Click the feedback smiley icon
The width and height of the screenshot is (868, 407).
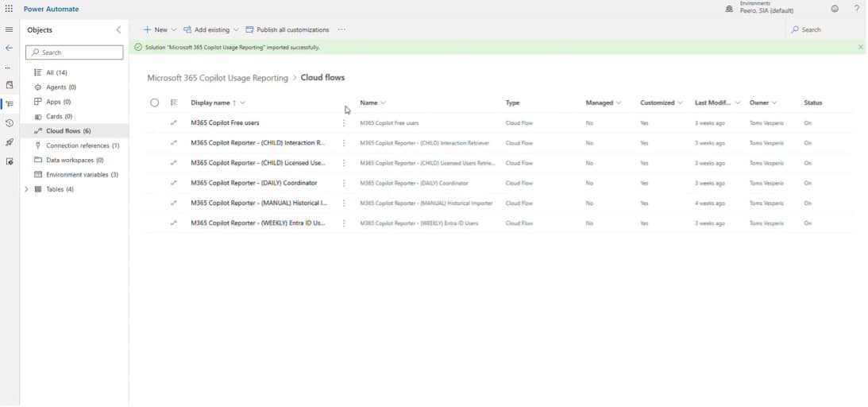(835, 9)
